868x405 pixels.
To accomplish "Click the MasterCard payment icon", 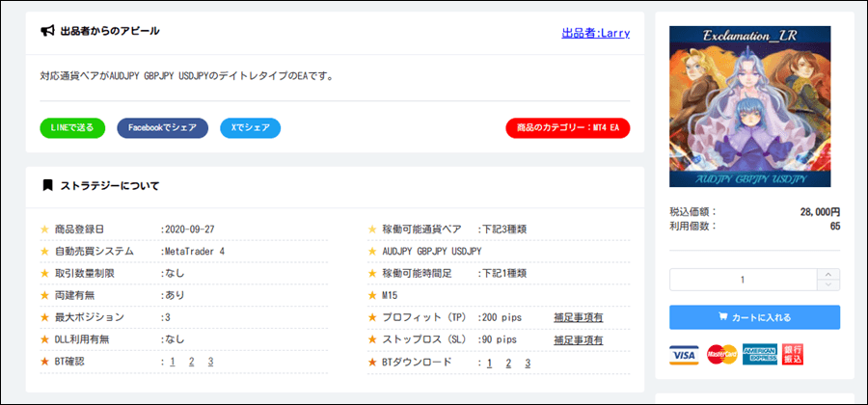I will pyautogui.click(x=721, y=354).
